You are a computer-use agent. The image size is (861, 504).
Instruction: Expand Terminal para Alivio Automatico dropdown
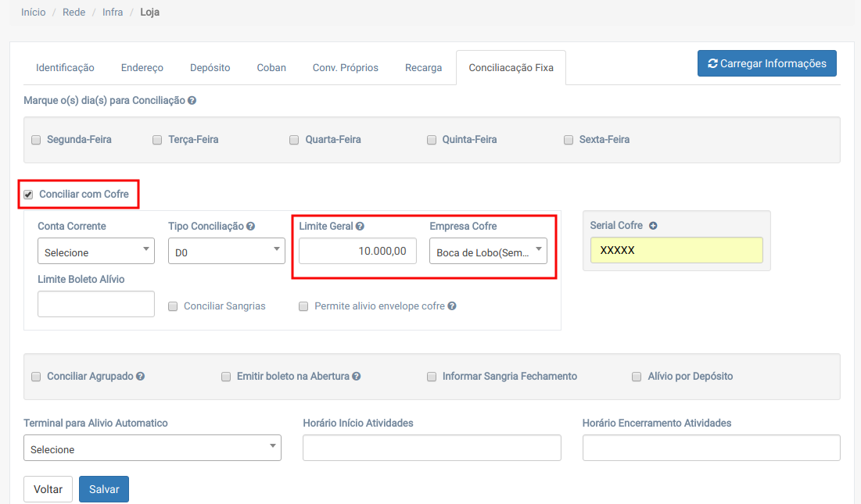pos(152,449)
